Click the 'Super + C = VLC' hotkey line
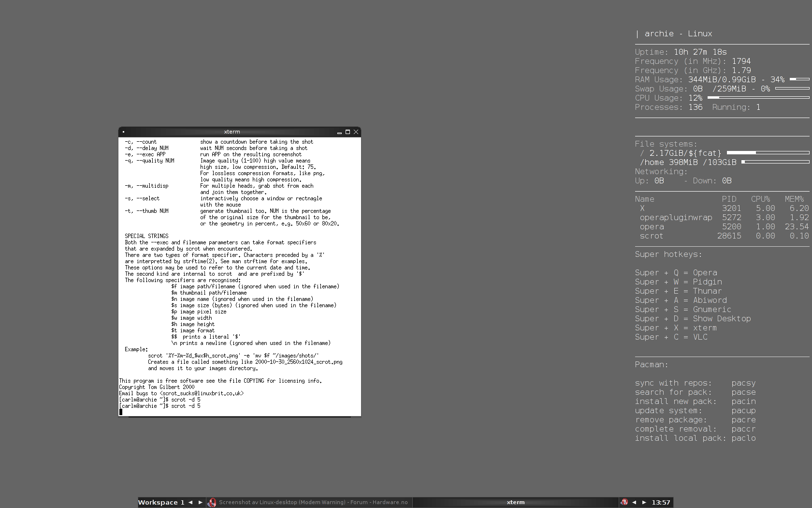Screen dimensions: 812x508 coord(671,337)
